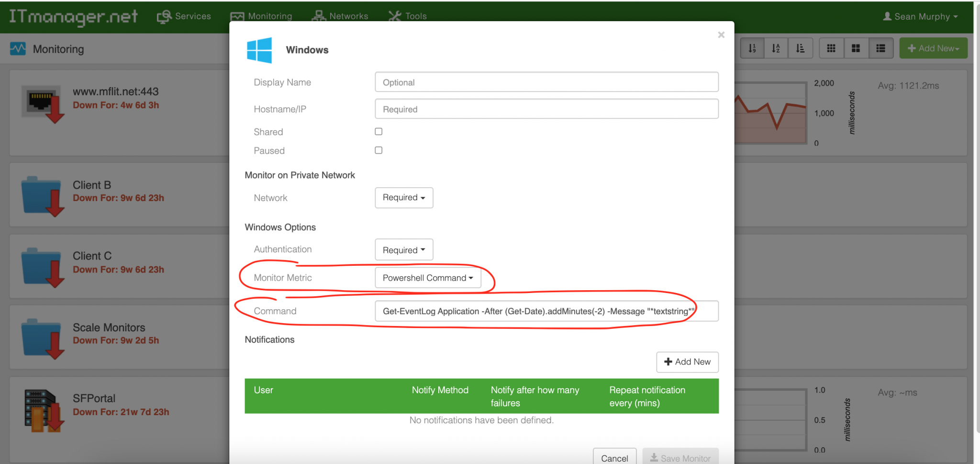Open the Tools menu
Image resolution: width=980 pixels, height=464 pixels.
(x=407, y=16)
